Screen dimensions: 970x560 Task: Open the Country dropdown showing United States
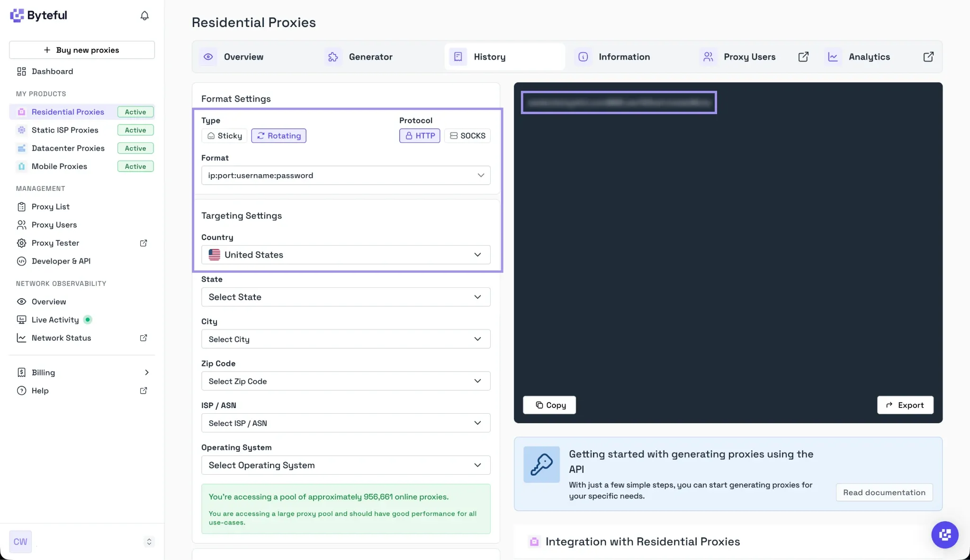pyautogui.click(x=346, y=255)
